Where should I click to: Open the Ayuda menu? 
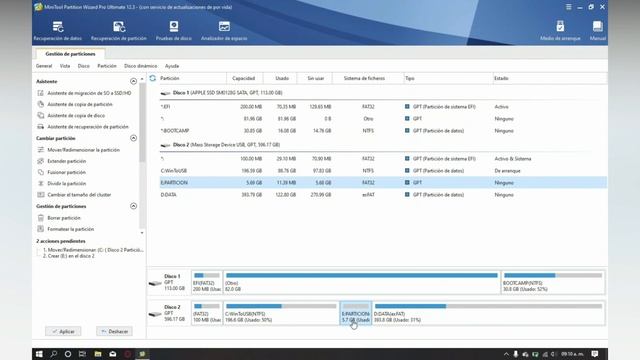pyautogui.click(x=172, y=66)
